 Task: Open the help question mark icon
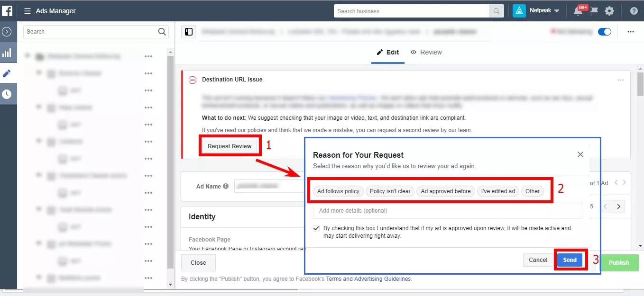click(634, 11)
